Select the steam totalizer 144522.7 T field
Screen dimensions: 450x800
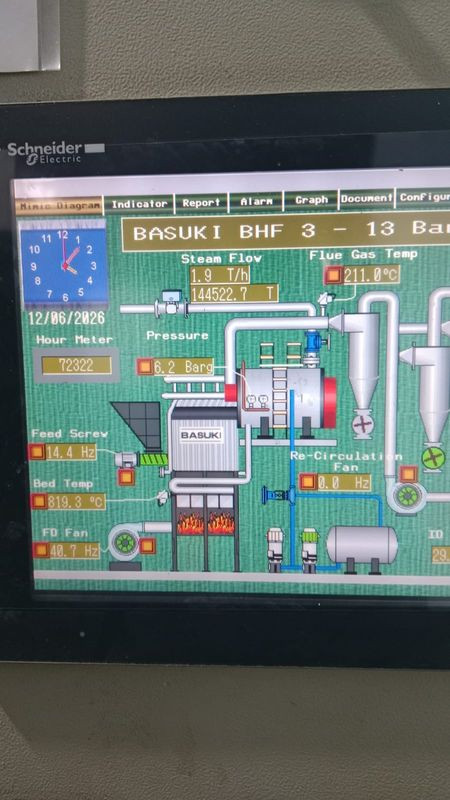click(x=234, y=293)
